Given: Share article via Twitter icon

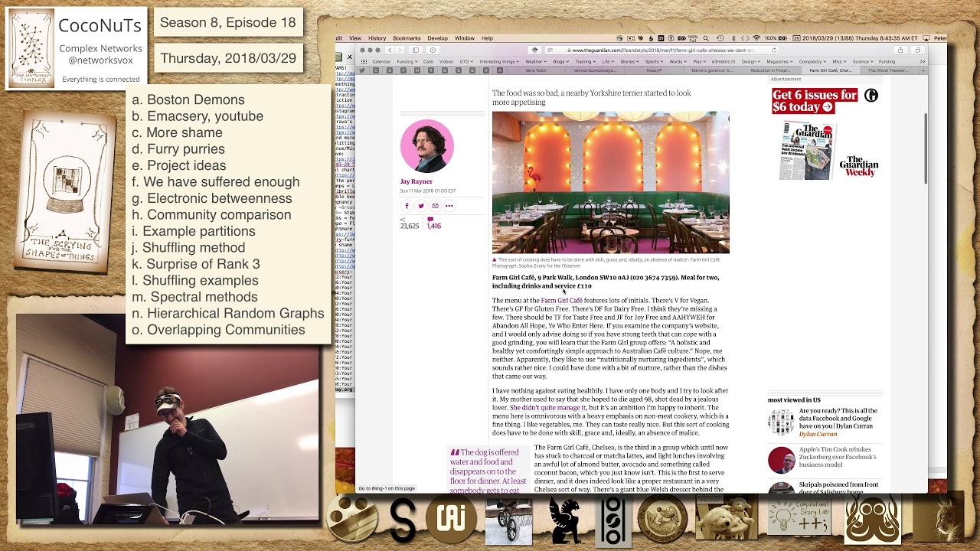Looking at the screenshot, I should pos(420,206).
